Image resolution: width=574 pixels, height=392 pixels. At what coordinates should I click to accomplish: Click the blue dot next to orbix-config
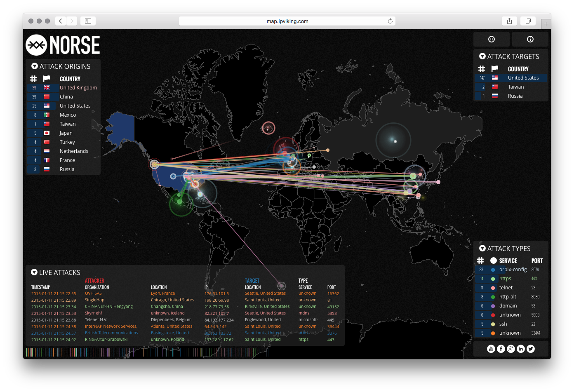(x=492, y=270)
